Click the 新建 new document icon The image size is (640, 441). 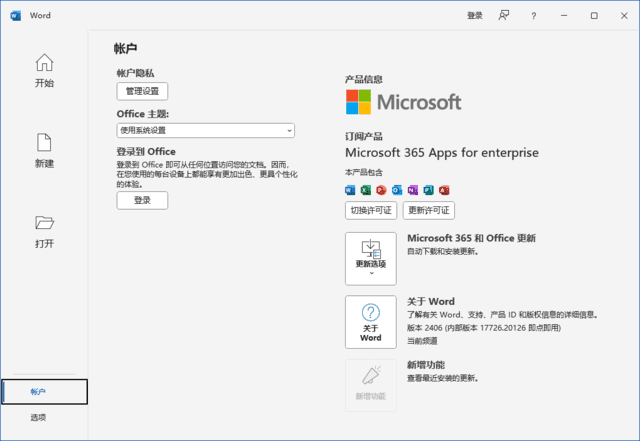point(44,143)
